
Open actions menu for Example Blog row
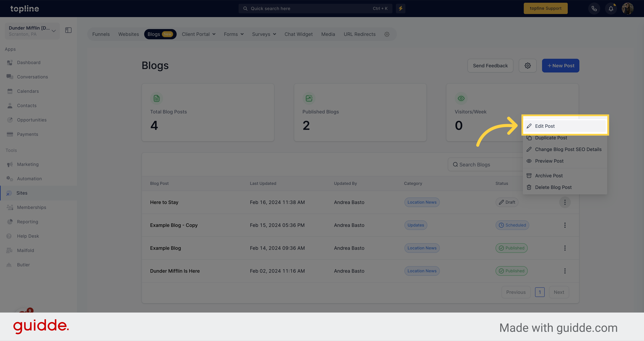565,248
